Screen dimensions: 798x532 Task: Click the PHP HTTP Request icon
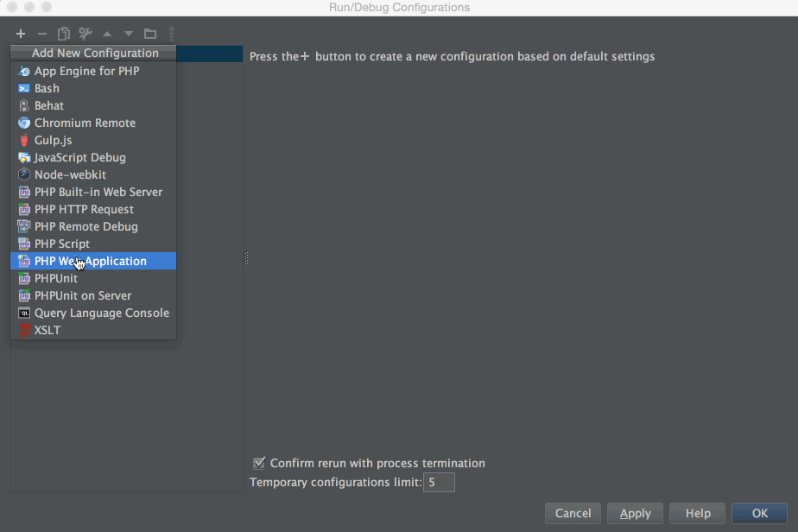pos(24,209)
